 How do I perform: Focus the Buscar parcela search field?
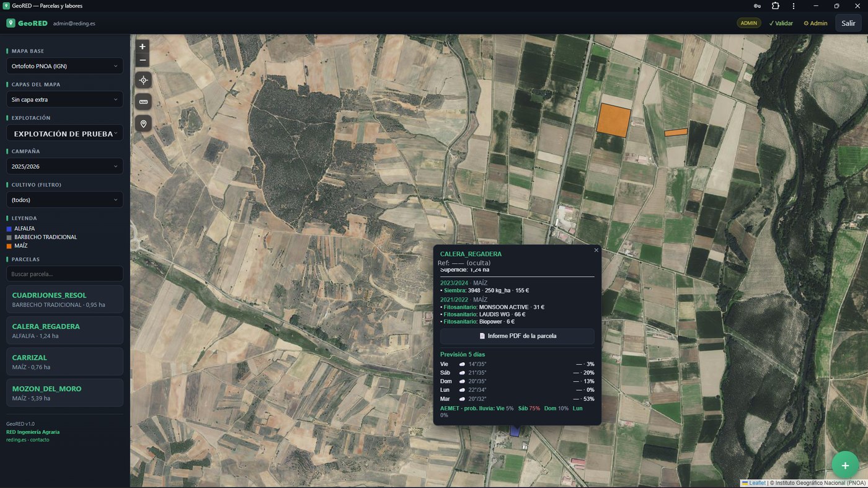[x=64, y=273]
